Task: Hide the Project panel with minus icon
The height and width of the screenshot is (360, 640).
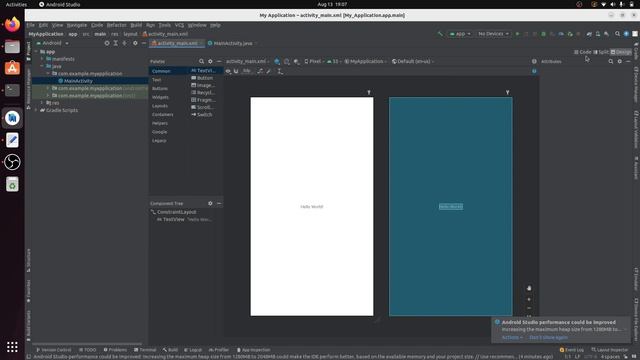Action: tap(144, 43)
